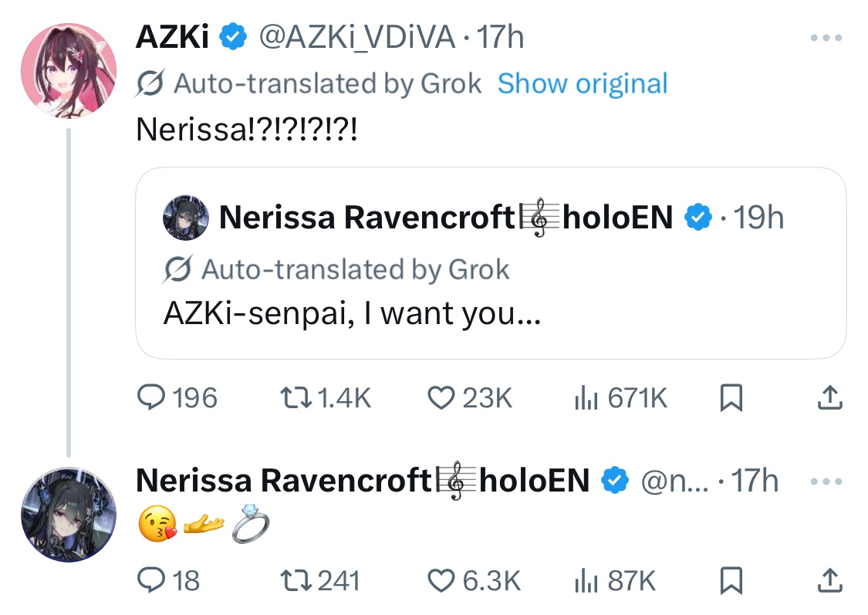Open quoted tweet's Nerissa avatar

(x=186, y=217)
